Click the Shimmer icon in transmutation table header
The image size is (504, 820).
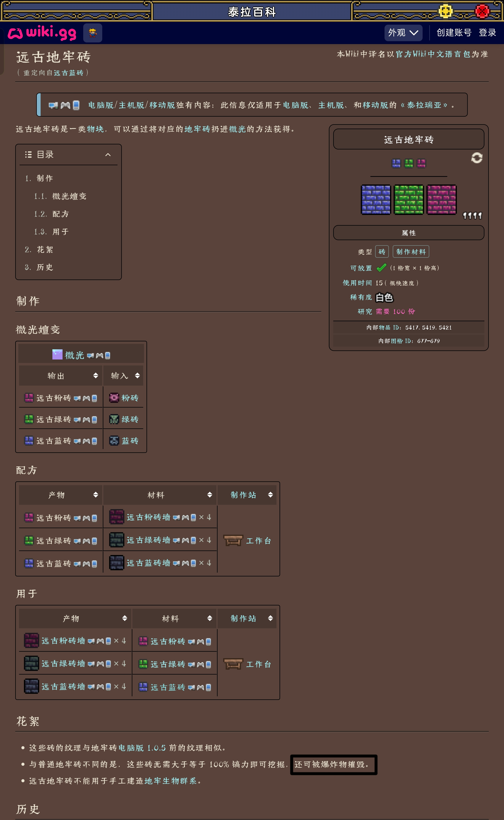57,354
